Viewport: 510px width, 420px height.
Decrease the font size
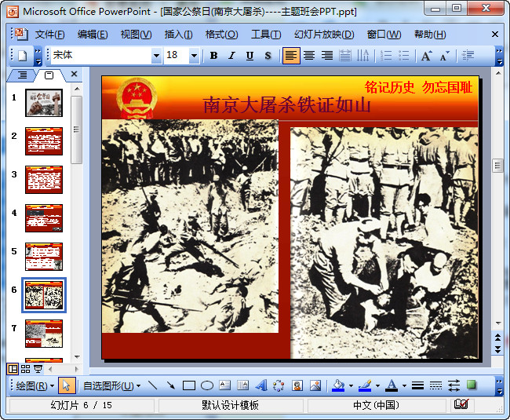point(444,56)
